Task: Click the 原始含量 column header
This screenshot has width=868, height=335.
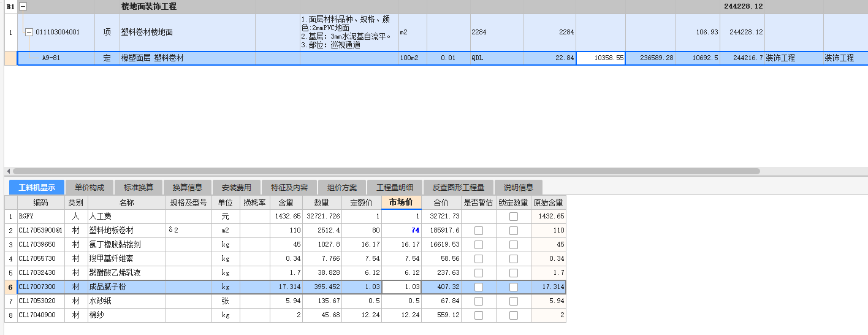Action: click(549, 202)
